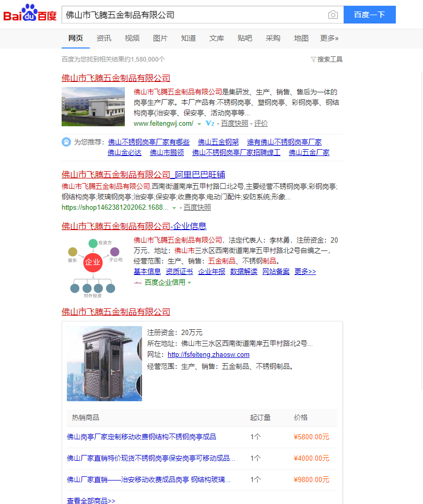Screen dimensions: 423x504
Task: Expand arrow next to shop1462381202062.1688 URL
Action: (x=174, y=208)
